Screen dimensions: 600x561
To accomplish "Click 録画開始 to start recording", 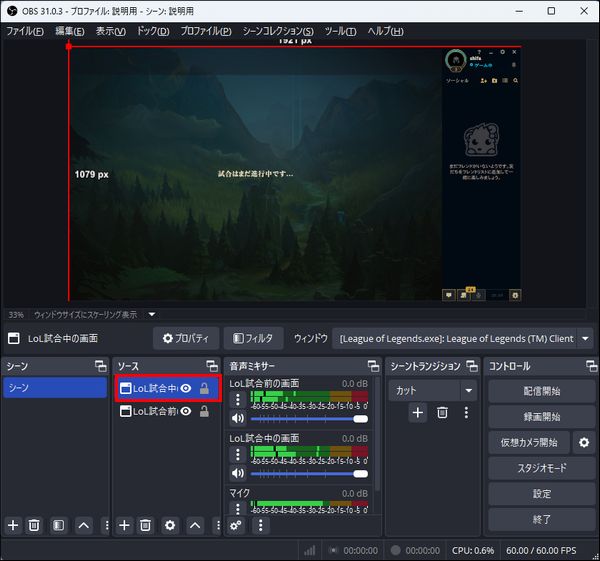I will click(541, 417).
